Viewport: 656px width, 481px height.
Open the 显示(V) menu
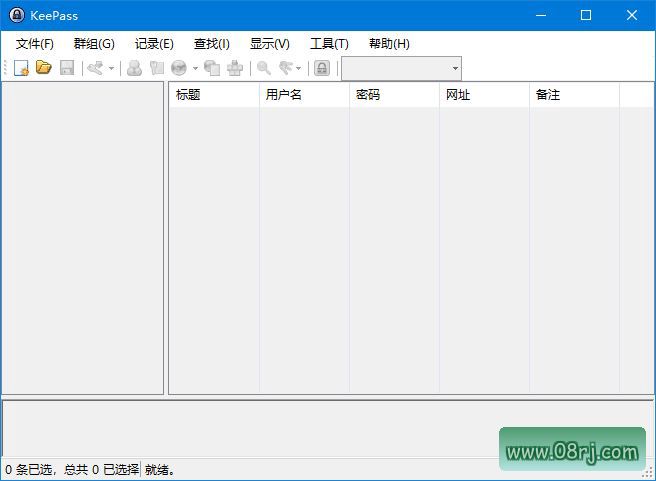pos(269,43)
